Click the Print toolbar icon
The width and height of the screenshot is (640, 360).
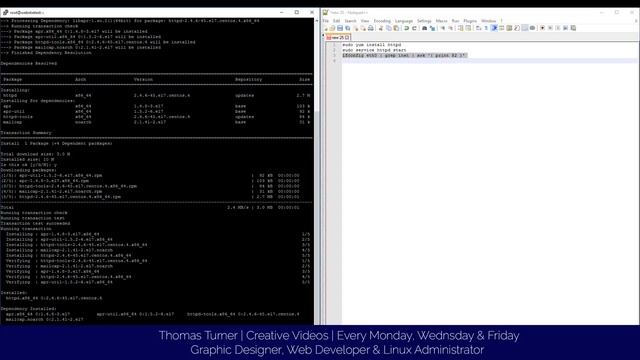pos(371,28)
